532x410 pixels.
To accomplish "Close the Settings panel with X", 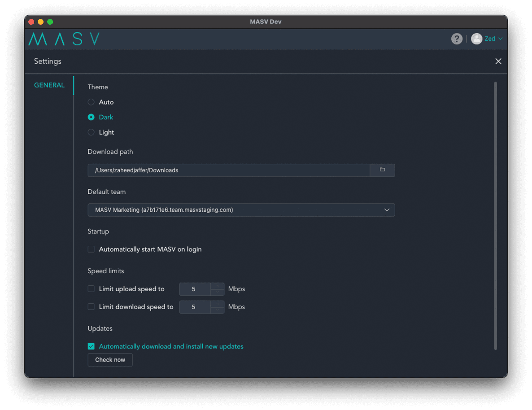I will [x=498, y=61].
